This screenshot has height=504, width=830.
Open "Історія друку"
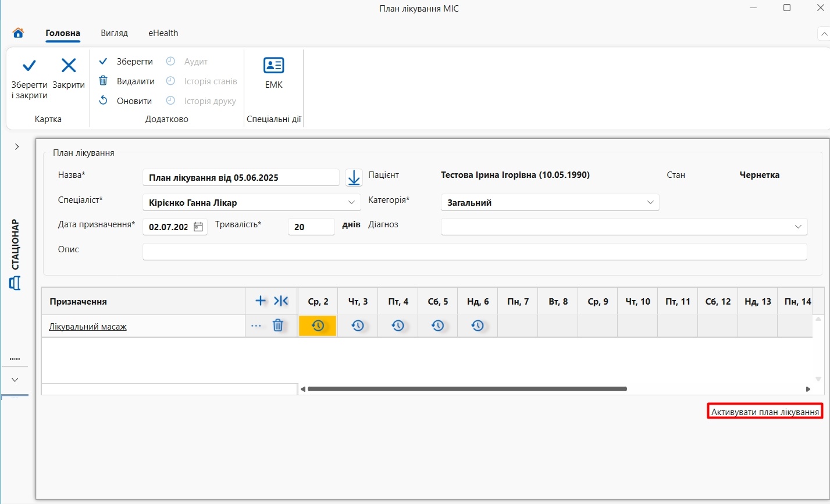tap(201, 101)
